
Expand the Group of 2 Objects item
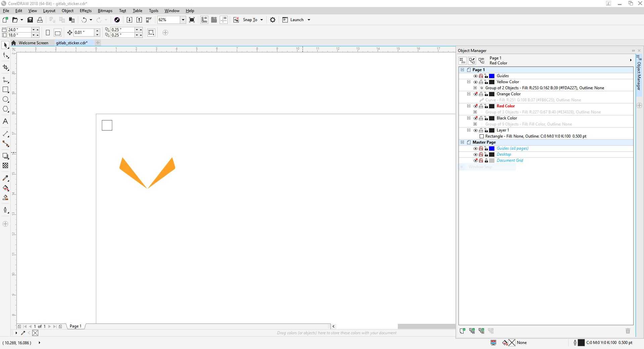coord(475,88)
